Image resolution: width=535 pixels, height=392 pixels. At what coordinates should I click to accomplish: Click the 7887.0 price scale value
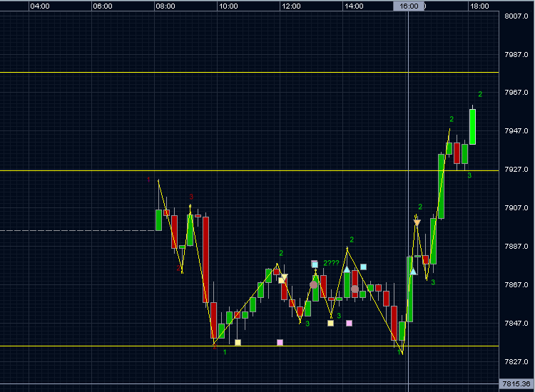click(x=516, y=246)
